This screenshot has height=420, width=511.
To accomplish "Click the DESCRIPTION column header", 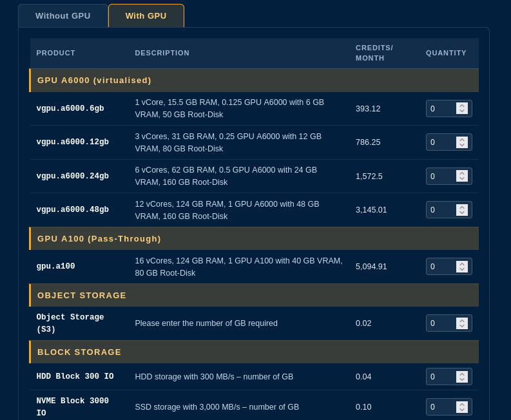I will pos(162,53).
